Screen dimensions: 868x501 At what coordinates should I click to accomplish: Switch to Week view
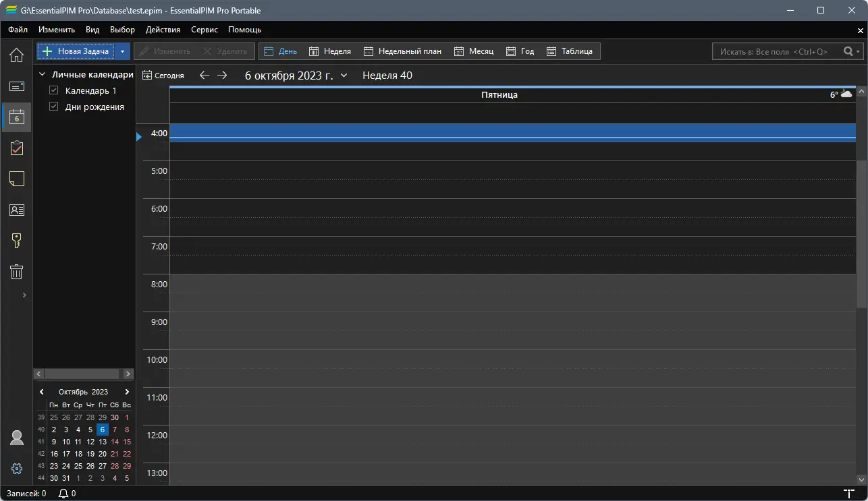330,51
